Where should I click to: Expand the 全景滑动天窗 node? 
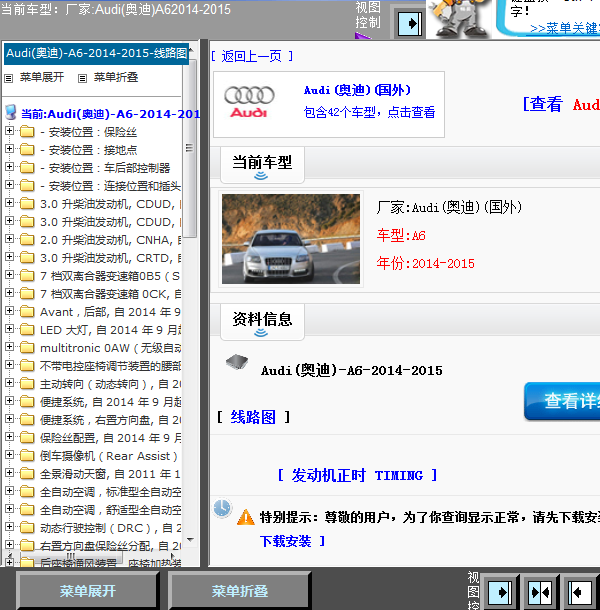click(x=9, y=473)
